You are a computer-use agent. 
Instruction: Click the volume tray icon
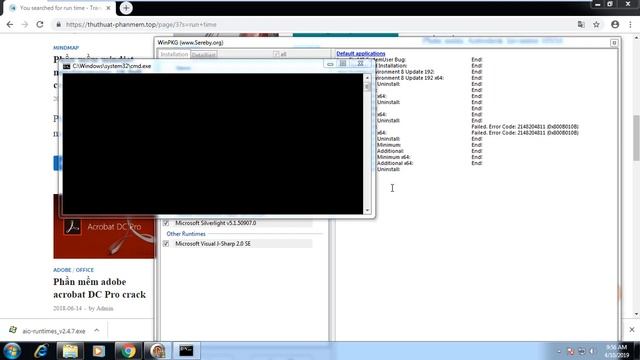coord(592,351)
